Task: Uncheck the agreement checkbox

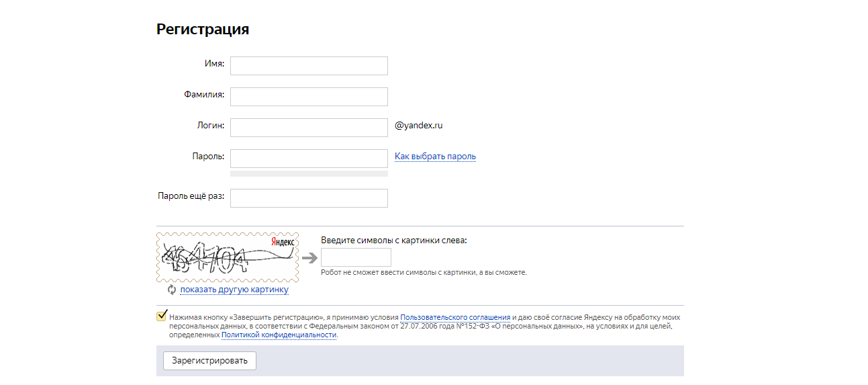Action: tap(162, 316)
